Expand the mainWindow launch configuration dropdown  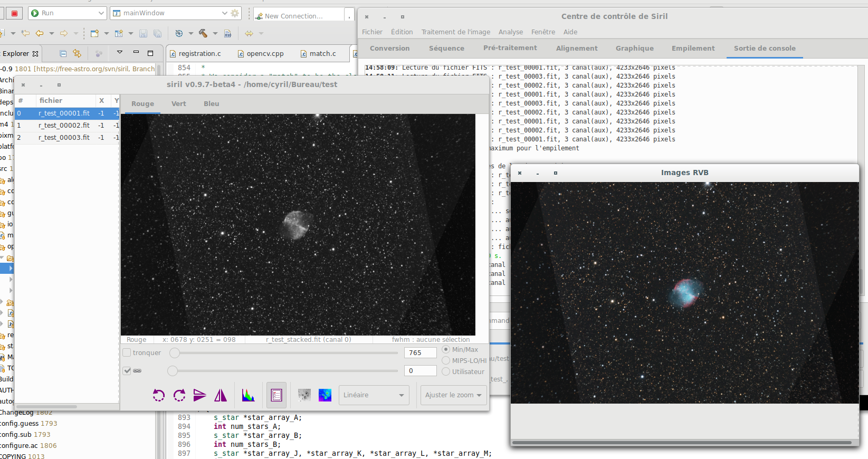(x=225, y=13)
